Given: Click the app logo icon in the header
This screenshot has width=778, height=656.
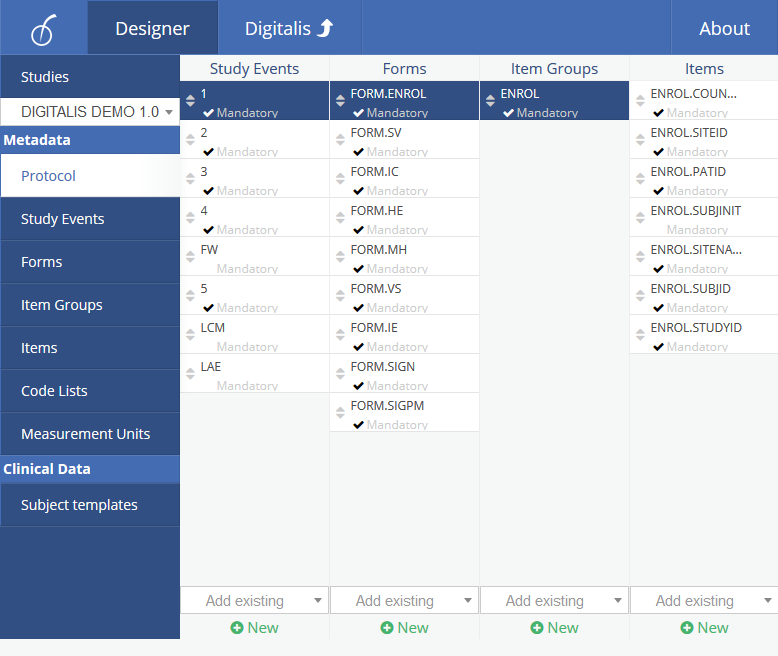Looking at the screenshot, I should pos(43,28).
